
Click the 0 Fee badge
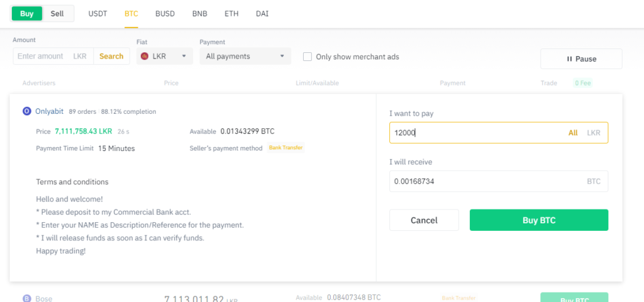[583, 83]
